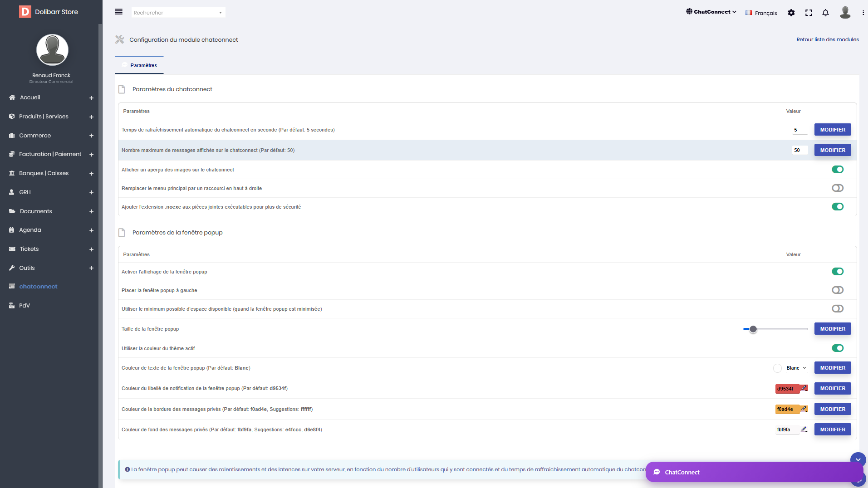
Task: Expand the Accueil submenu with plus
Action: [91, 98]
